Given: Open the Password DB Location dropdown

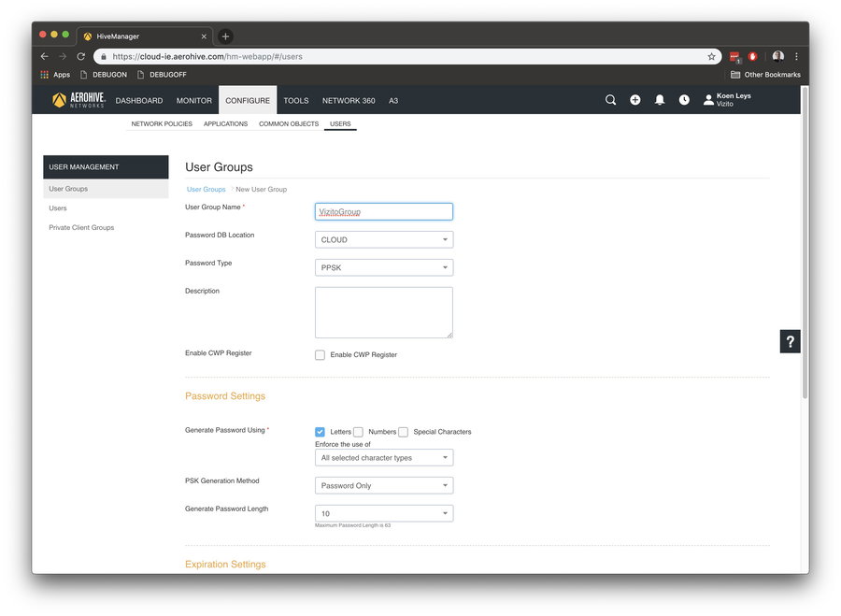Looking at the screenshot, I should point(384,240).
